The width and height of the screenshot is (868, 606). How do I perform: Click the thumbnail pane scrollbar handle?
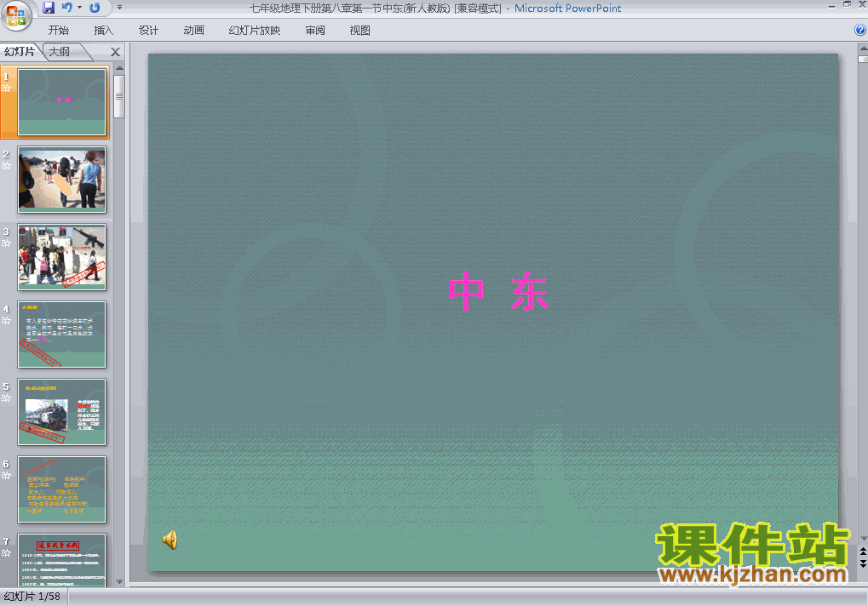[119, 96]
